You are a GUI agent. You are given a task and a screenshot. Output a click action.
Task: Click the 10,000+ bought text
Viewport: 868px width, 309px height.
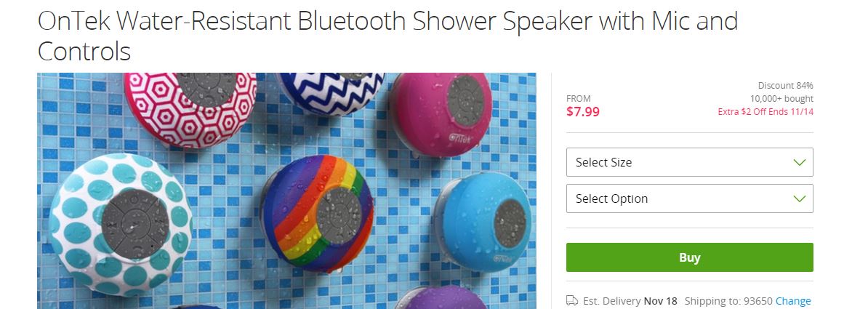(781, 99)
